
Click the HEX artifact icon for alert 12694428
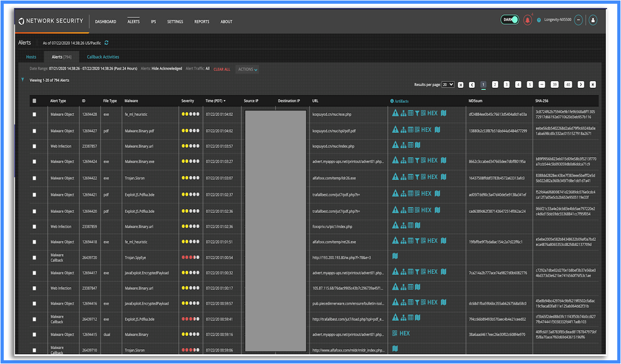click(432, 113)
